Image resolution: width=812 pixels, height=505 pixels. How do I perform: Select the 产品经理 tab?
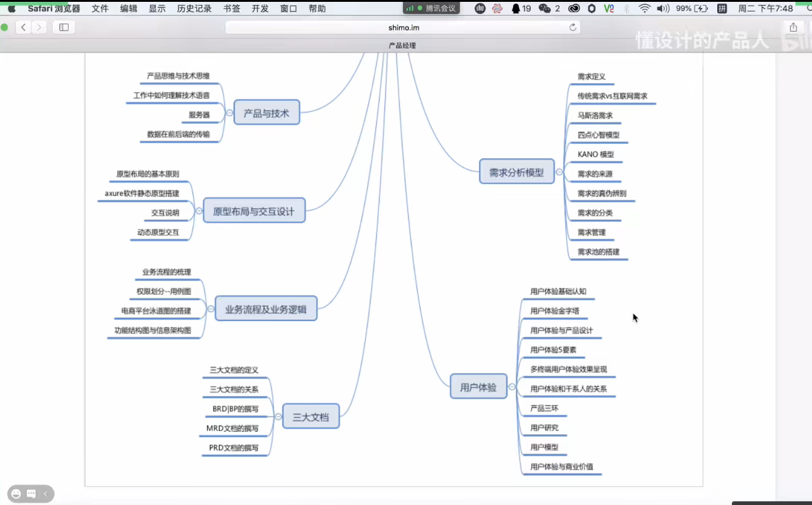point(402,46)
